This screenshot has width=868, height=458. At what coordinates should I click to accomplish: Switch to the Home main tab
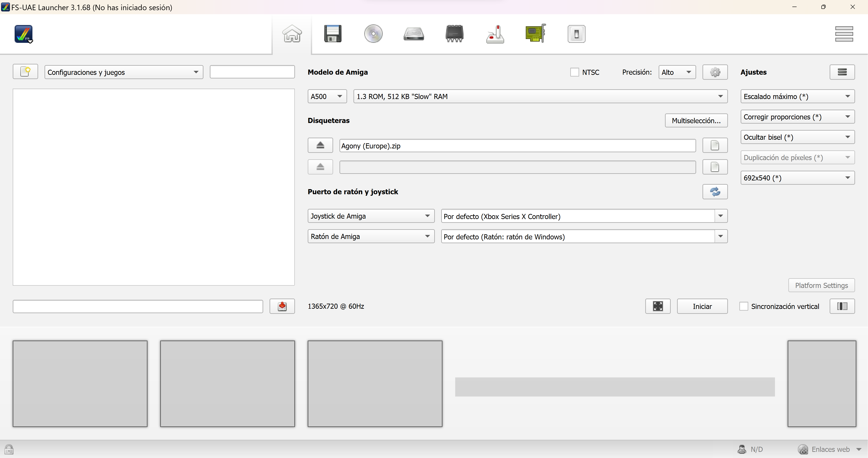[292, 34]
